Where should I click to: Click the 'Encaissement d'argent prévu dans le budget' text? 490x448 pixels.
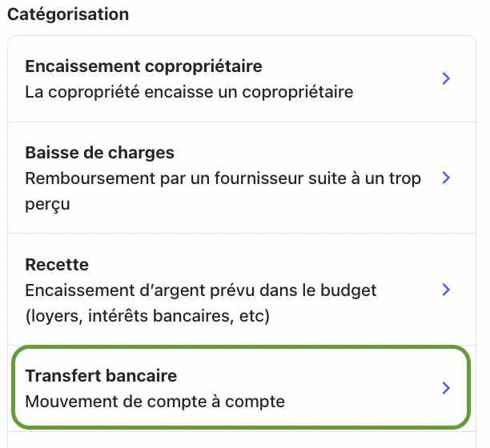click(201, 290)
